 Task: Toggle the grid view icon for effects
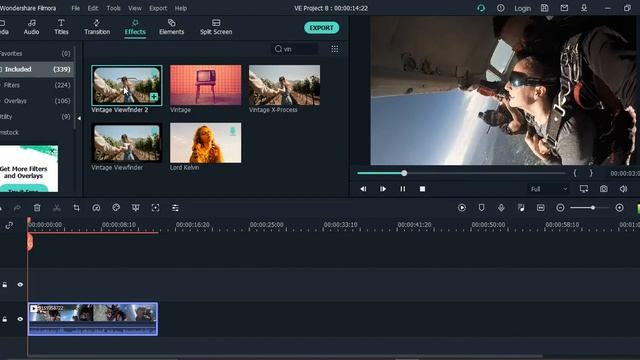(335, 49)
